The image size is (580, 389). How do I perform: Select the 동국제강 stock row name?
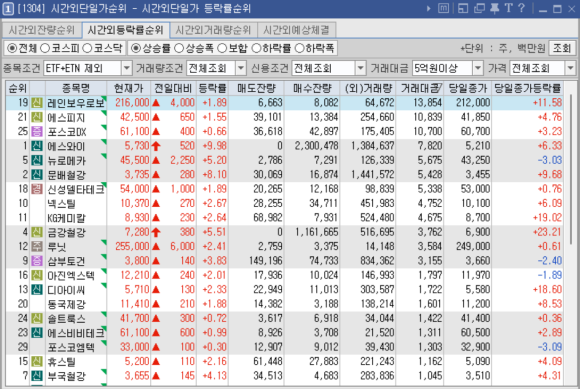66,304
